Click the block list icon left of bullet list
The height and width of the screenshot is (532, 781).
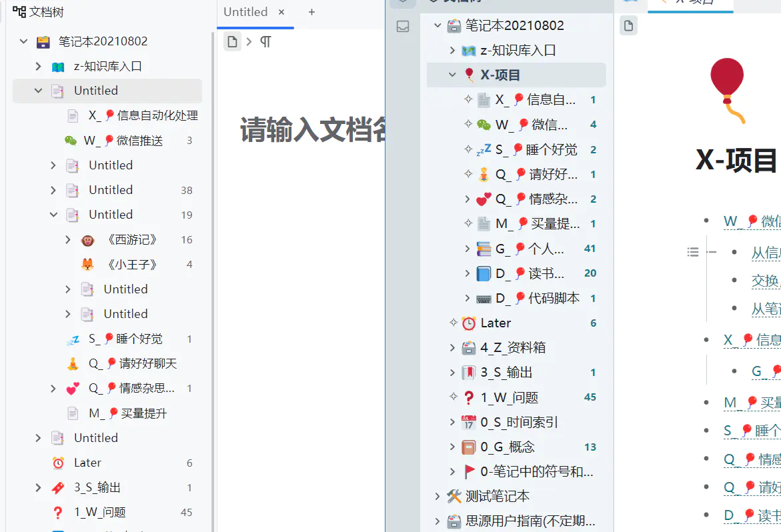point(693,252)
